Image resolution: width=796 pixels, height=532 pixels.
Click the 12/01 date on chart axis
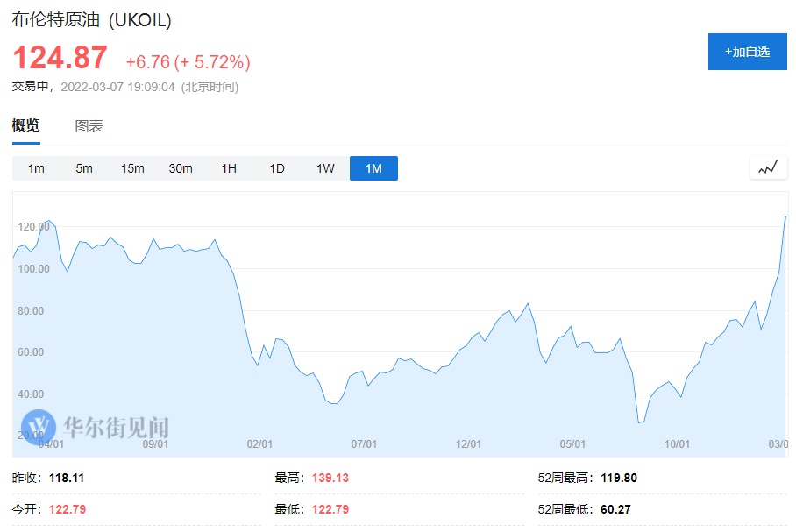469,444
